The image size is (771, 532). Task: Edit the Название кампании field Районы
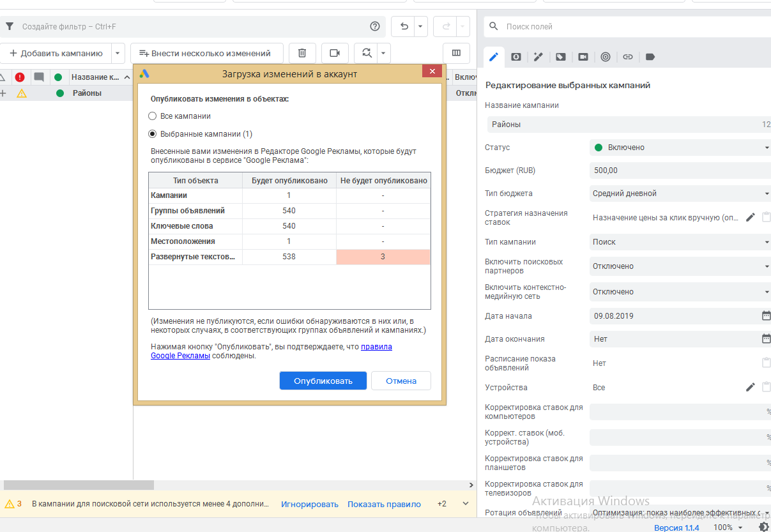[629, 125]
